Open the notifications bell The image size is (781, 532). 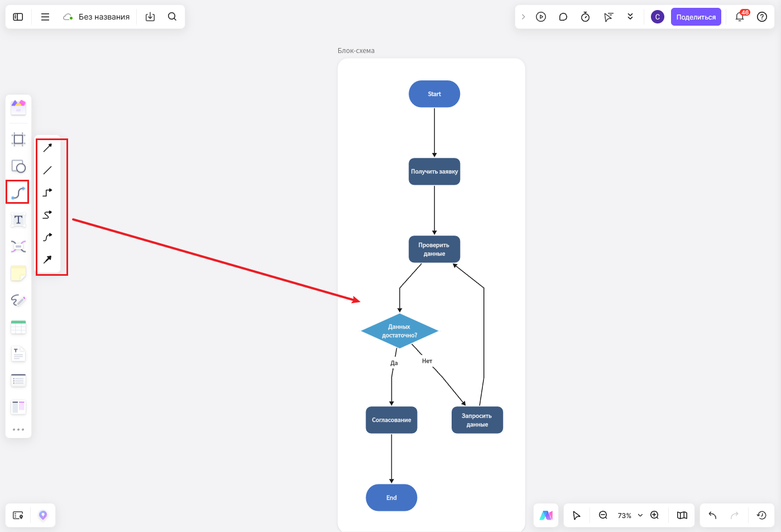pyautogui.click(x=740, y=17)
